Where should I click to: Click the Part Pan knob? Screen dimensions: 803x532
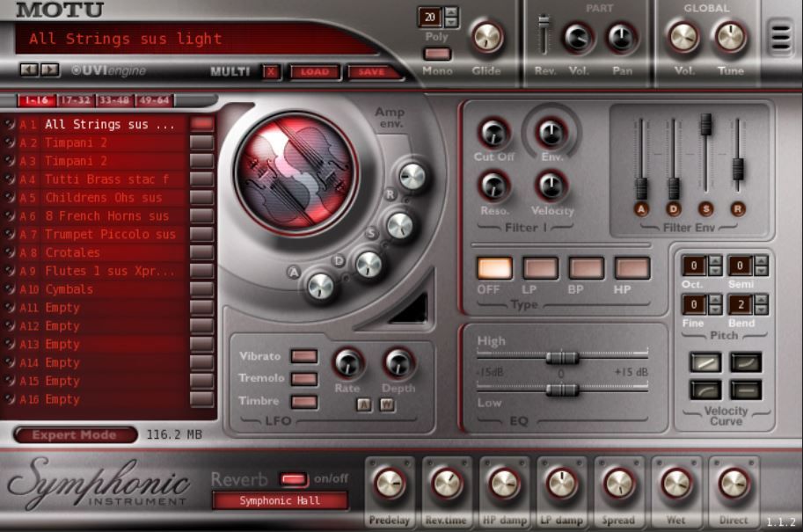point(621,38)
